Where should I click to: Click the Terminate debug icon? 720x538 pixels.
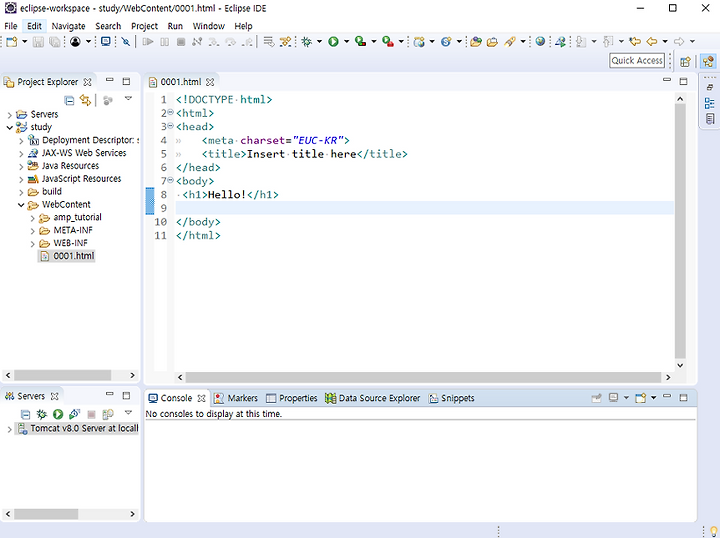coord(181,42)
